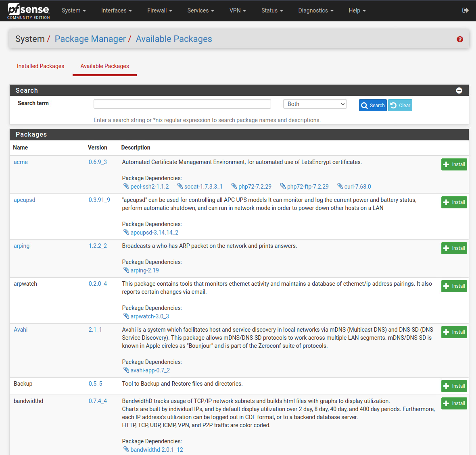Click arpwatch version link 0.2.0_4
This screenshot has width=476, height=455.
click(98, 284)
